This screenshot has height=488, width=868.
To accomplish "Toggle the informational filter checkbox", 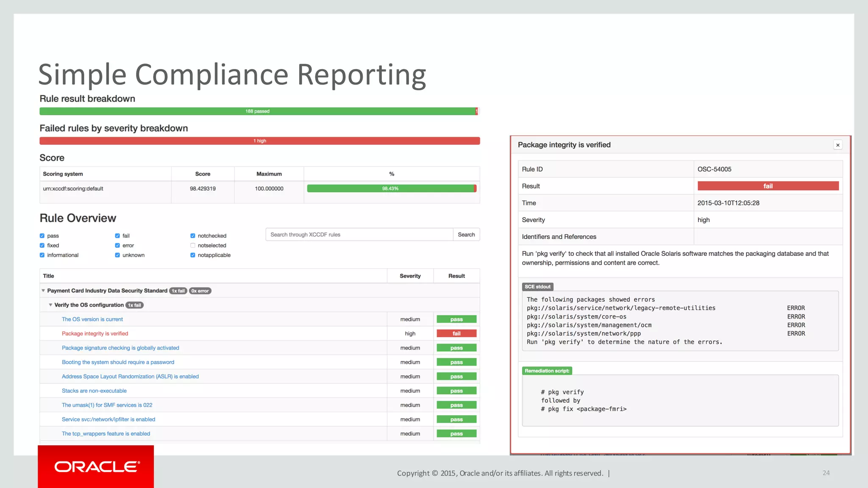I will point(42,255).
